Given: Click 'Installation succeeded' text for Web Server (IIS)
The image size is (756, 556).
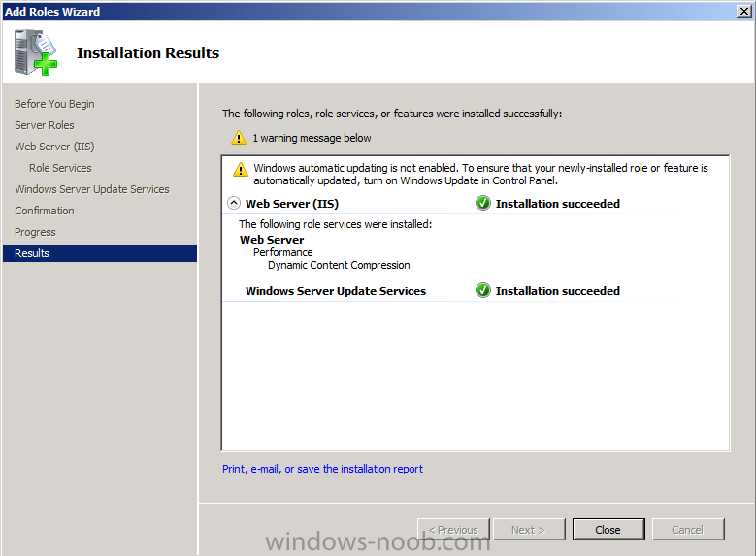Looking at the screenshot, I should pos(558,204).
